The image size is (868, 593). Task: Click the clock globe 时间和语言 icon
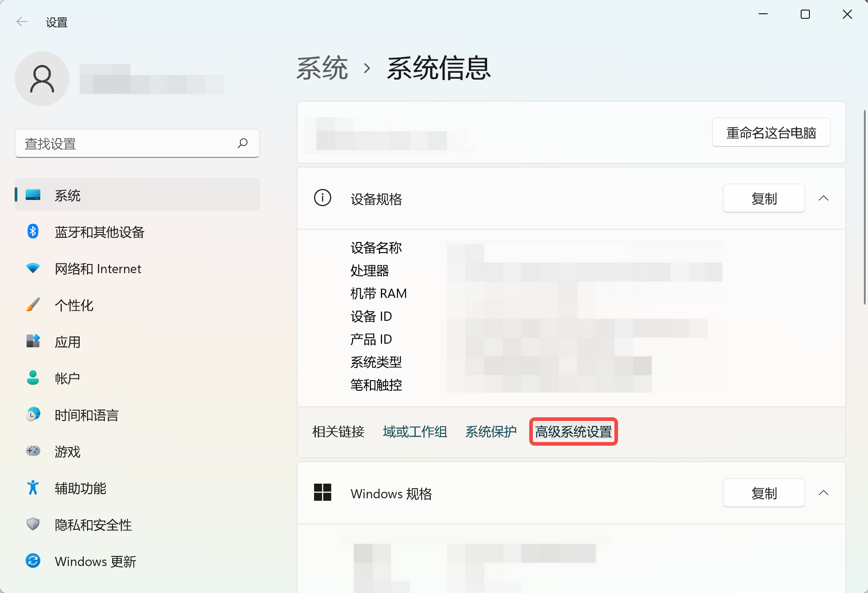(x=33, y=414)
